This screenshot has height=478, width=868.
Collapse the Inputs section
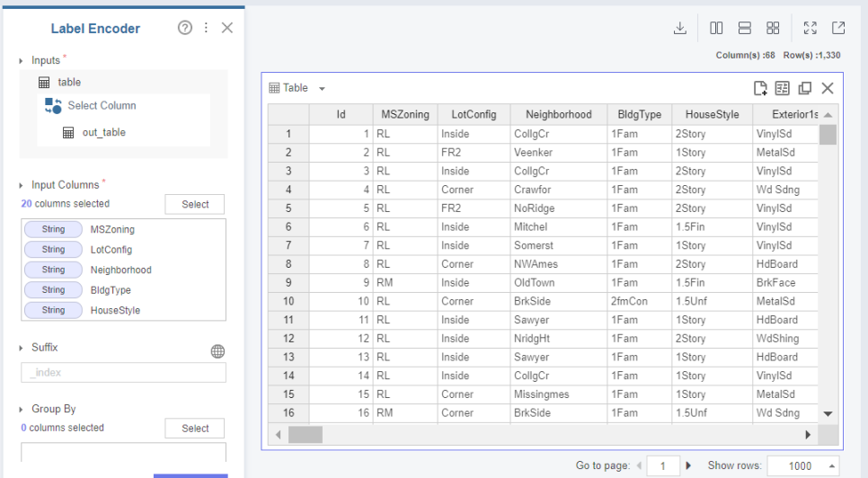pyautogui.click(x=21, y=61)
